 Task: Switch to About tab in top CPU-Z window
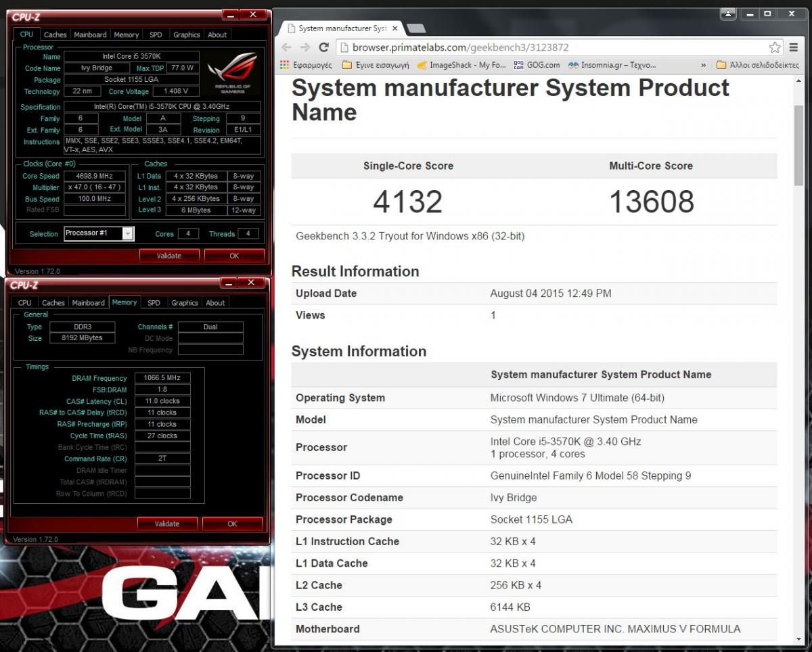[217, 34]
